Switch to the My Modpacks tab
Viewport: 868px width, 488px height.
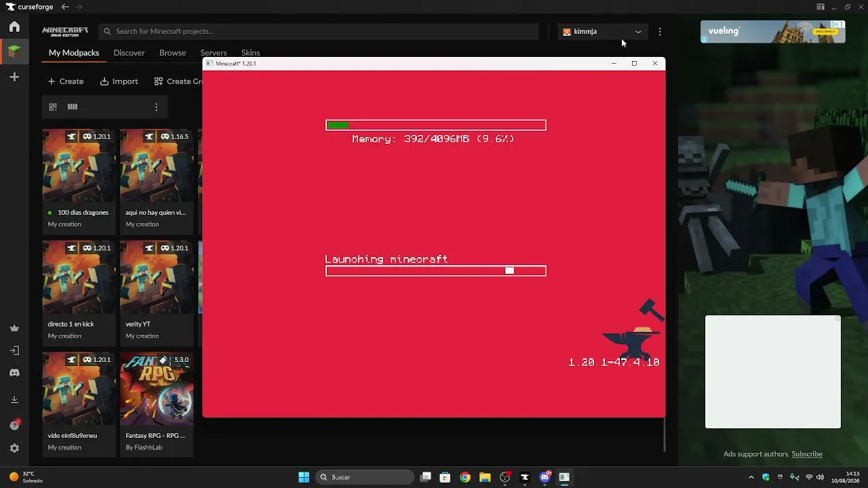tap(74, 53)
